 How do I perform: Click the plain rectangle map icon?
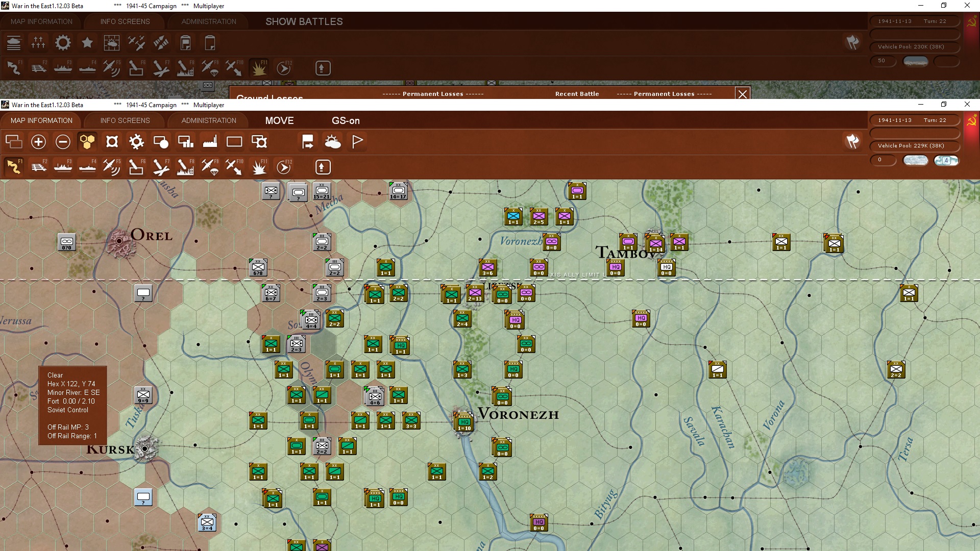(x=234, y=142)
